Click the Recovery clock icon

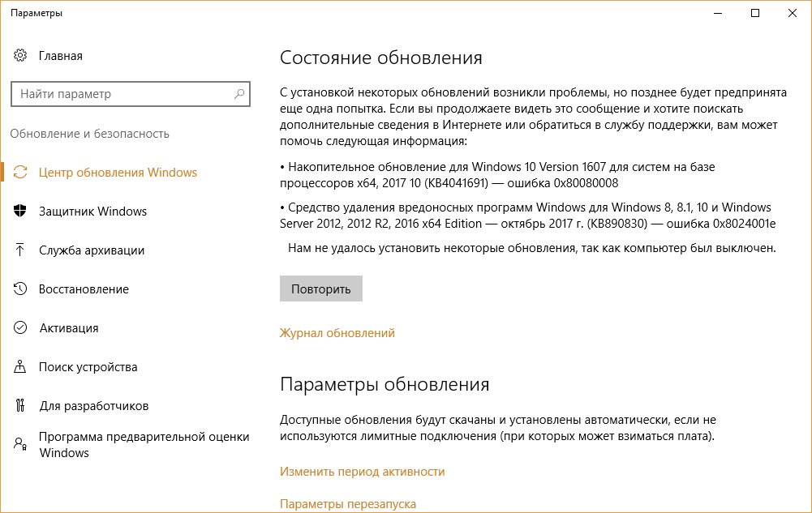[20, 289]
